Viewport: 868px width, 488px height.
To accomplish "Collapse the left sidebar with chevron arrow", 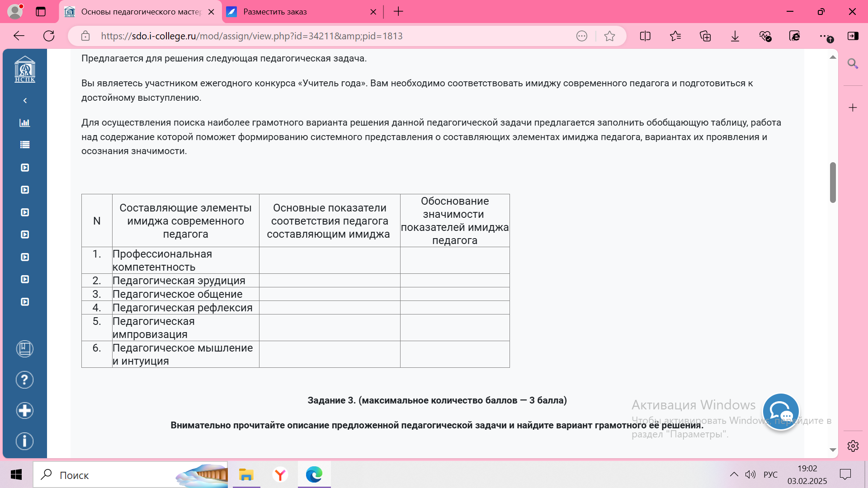I will 25,101.
